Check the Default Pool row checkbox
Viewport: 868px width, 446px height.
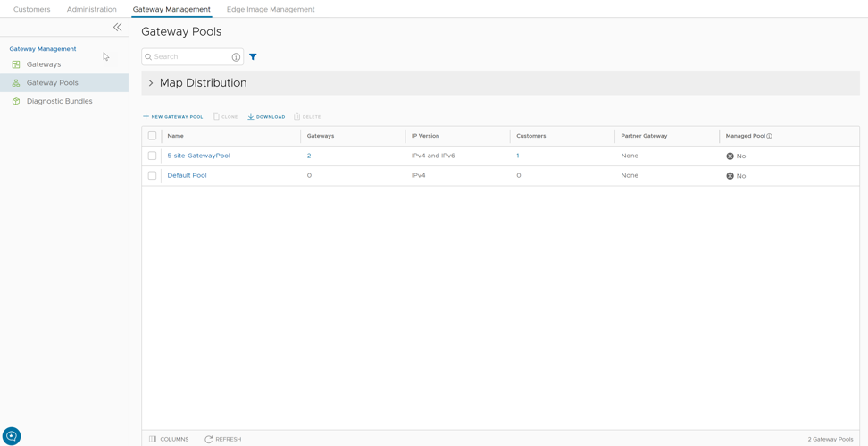click(x=152, y=175)
